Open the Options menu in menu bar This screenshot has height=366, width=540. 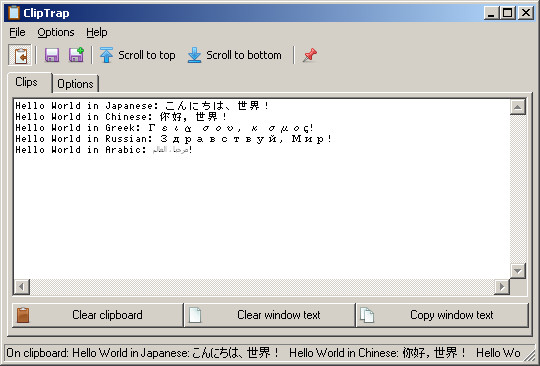coord(56,32)
